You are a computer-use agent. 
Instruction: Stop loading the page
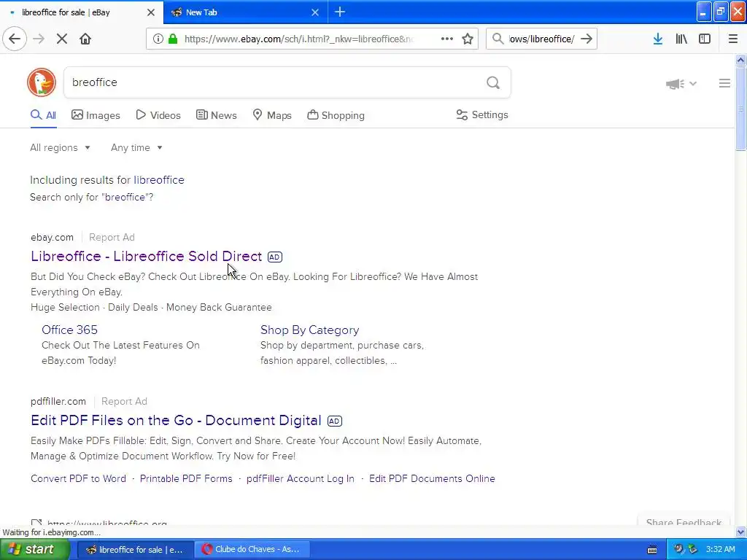coord(62,39)
